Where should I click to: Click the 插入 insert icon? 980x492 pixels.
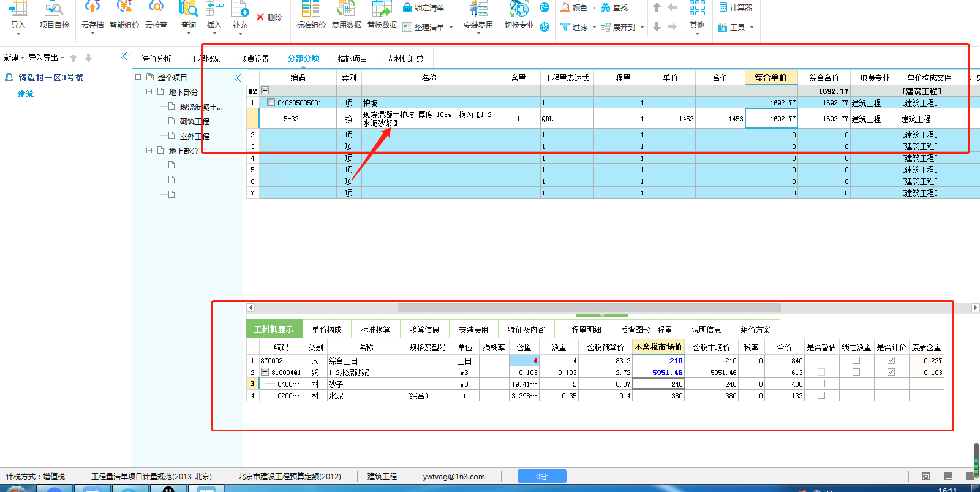(x=214, y=9)
